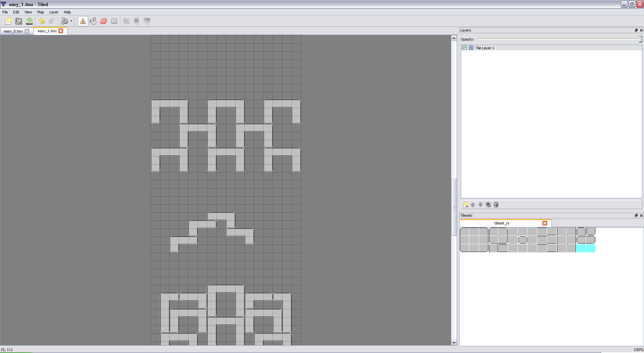Switch to the easy_0.tmx tab
The width and height of the screenshot is (644, 353).
pyautogui.click(x=13, y=31)
